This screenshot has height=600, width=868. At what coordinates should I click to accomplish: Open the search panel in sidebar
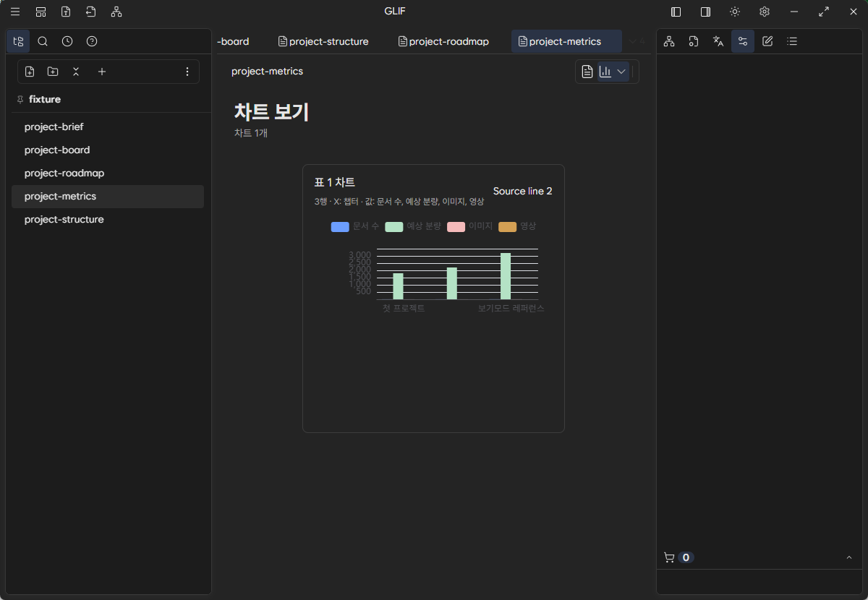click(43, 41)
